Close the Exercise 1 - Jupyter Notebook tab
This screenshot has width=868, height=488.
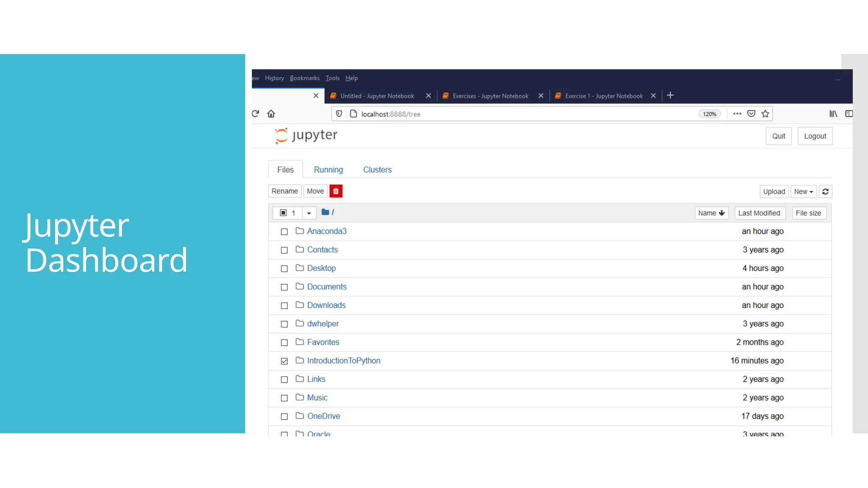coord(653,96)
